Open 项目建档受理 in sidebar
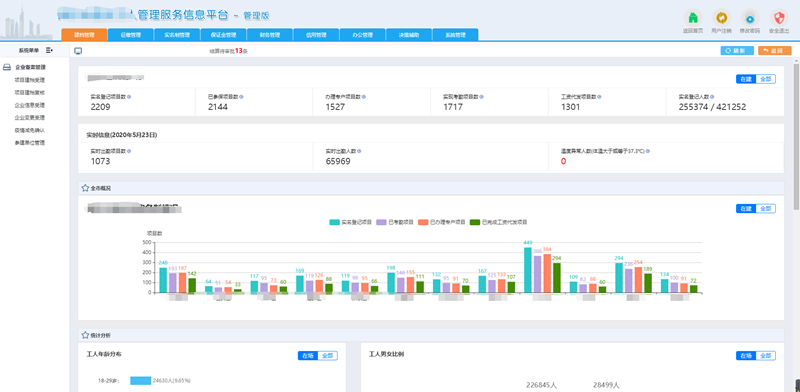The image size is (800, 392). click(x=30, y=80)
